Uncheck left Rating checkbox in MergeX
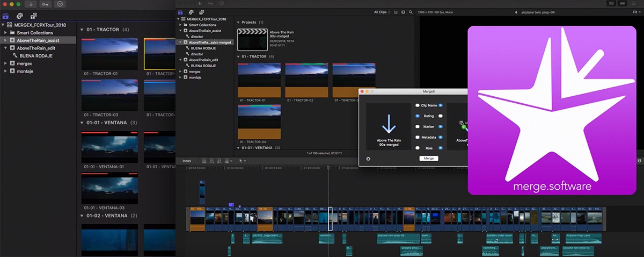The image size is (644, 257). click(418, 116)
